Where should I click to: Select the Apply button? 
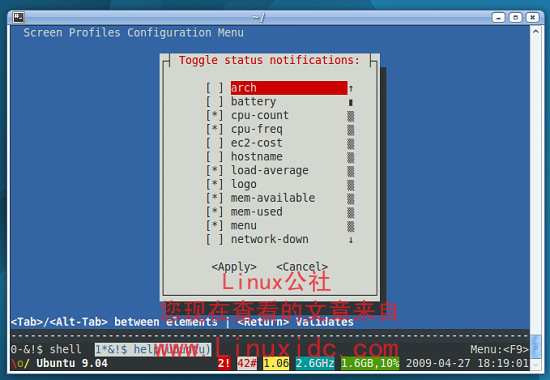coord(234,267)
